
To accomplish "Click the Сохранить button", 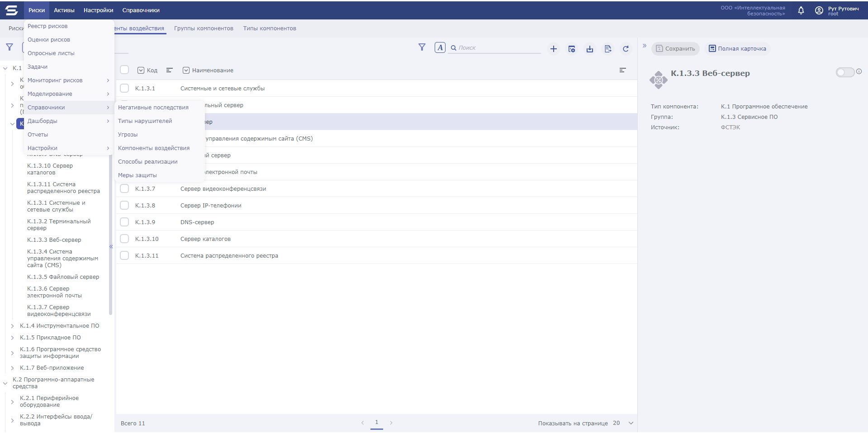I will pyautogui.click(x=675, y=49).
